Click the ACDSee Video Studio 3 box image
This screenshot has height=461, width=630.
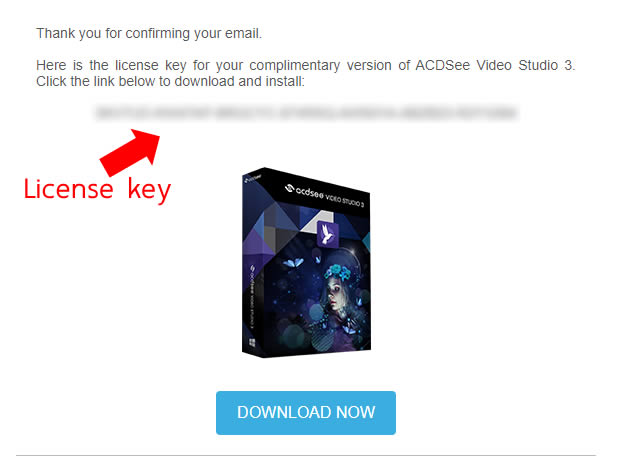[306, 262]
